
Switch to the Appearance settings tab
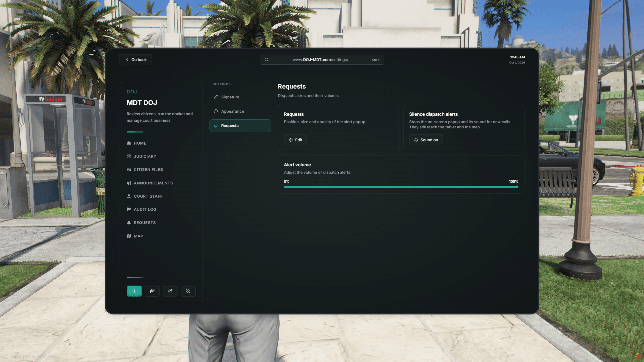(x=240, y=111)
